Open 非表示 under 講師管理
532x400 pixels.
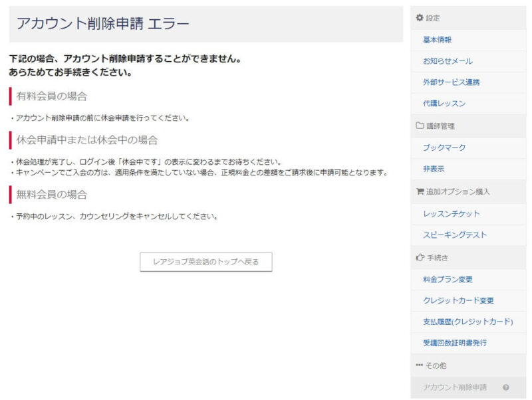coord(468,169)
